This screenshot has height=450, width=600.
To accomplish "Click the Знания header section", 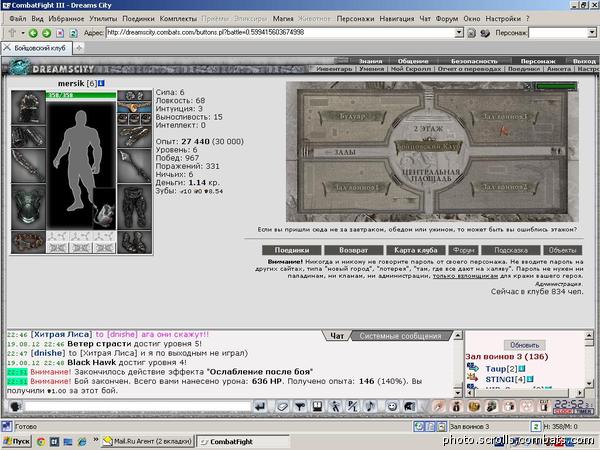I will pos(370,61).
